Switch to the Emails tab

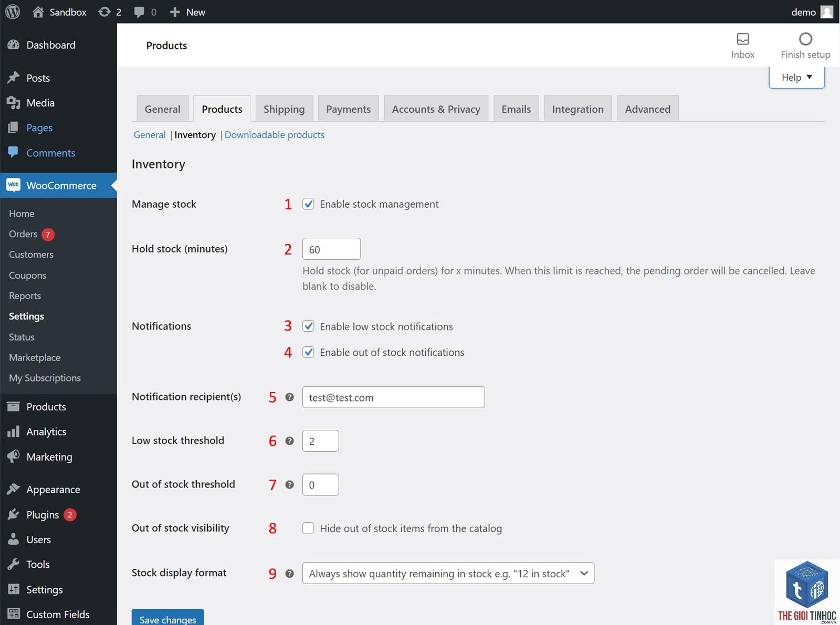pos(516,109)
